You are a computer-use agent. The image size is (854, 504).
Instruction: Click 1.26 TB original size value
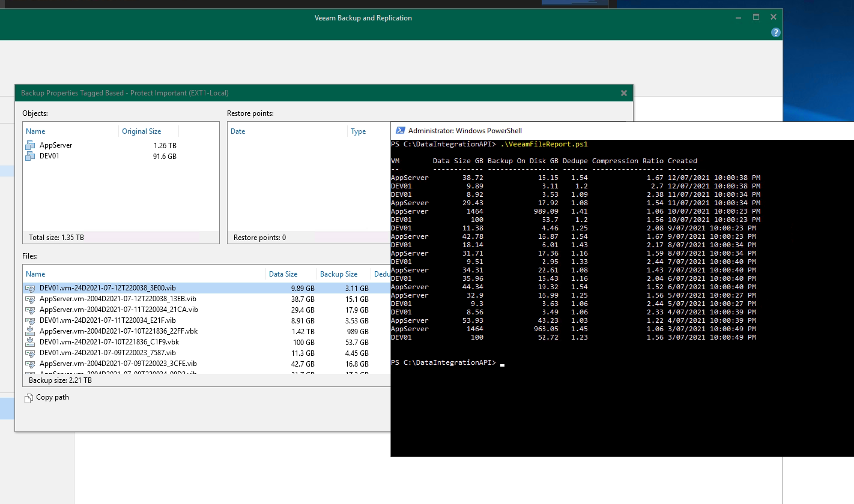point(165,146)
